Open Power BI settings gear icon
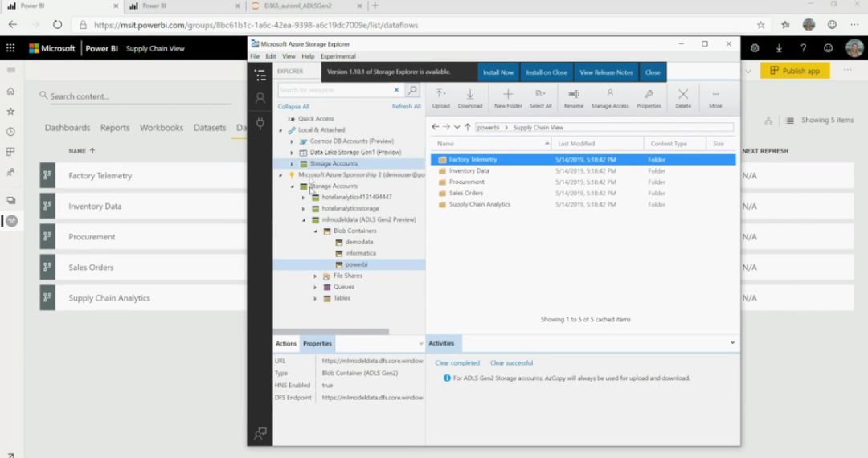Screen dimensions: 868x458 tap(755, 48)
